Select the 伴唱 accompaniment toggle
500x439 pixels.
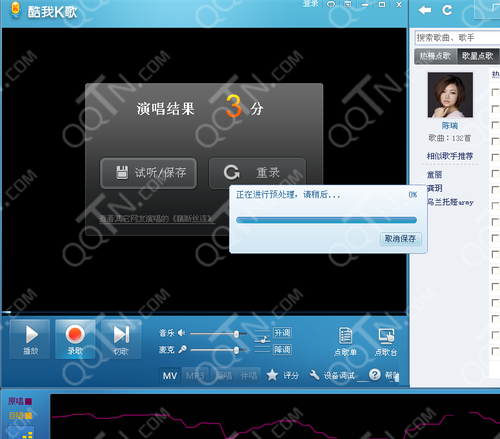[x=249, y=376]
